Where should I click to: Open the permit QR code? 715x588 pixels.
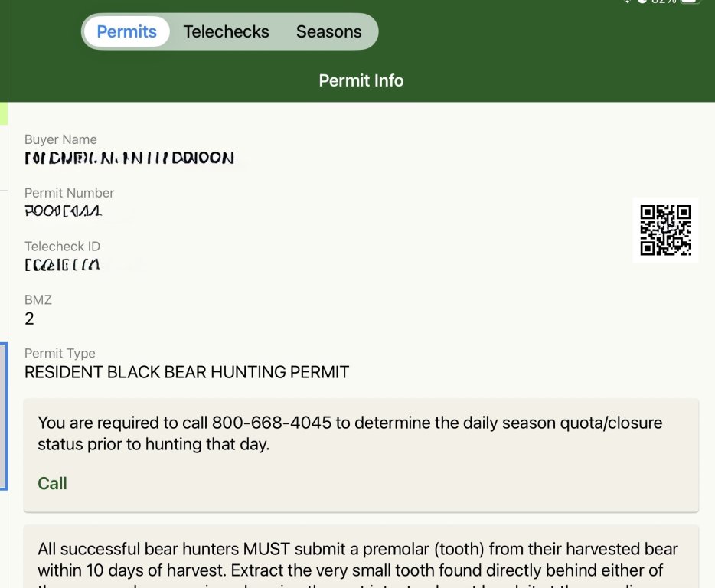click(665, 230)
